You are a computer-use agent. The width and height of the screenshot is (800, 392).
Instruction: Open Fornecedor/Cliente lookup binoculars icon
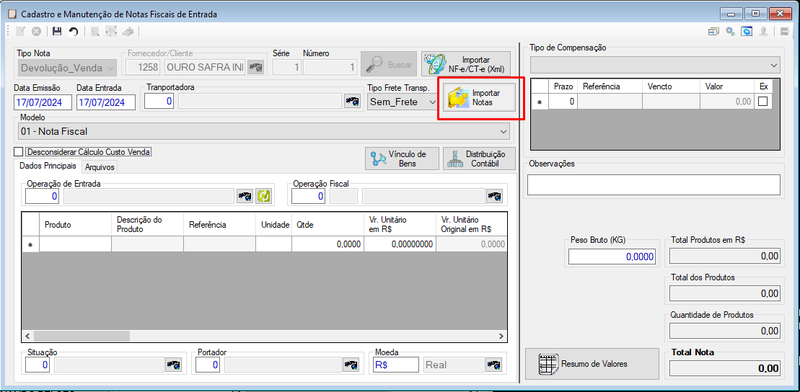256,67
